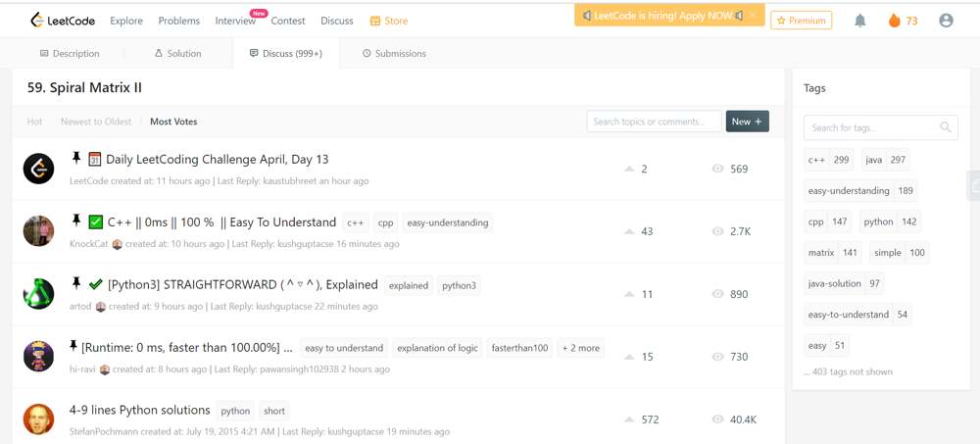
Task: Open the notifications bell
Action: tap(860, 21)
